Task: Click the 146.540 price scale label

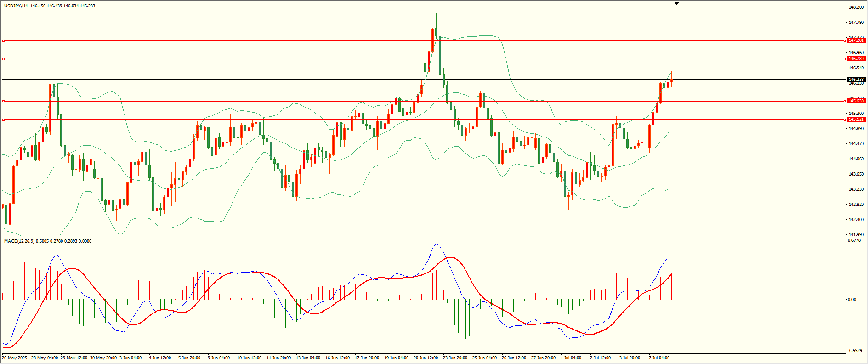Action: tap(856, 68)
